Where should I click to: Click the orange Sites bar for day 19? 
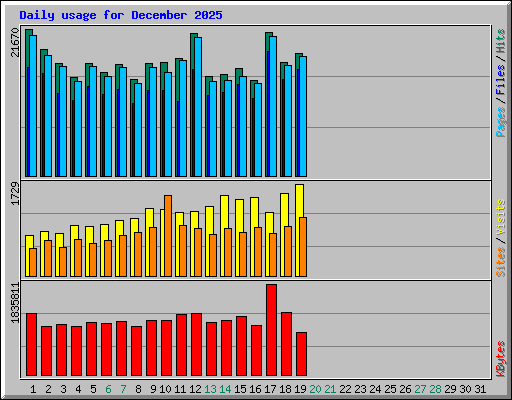click(x=303, y=247)
